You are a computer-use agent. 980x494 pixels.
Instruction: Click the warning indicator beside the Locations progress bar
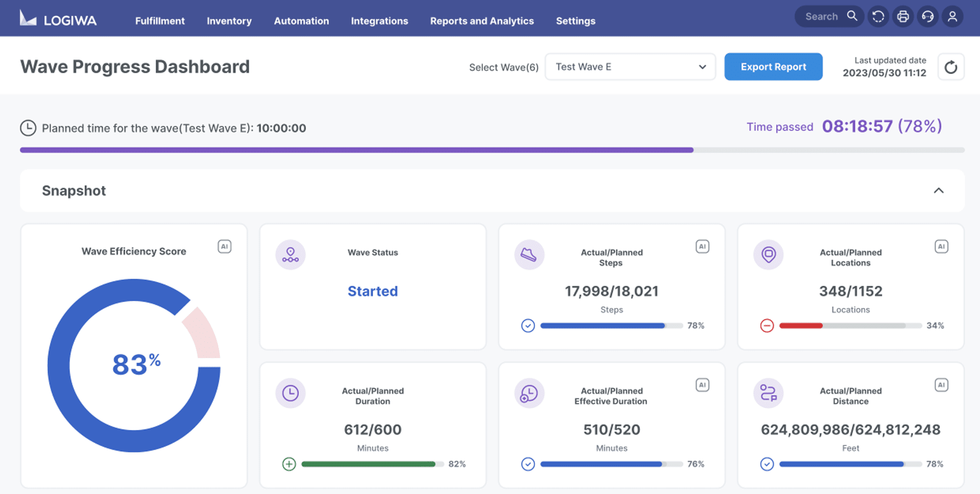(x=766, y=325)
